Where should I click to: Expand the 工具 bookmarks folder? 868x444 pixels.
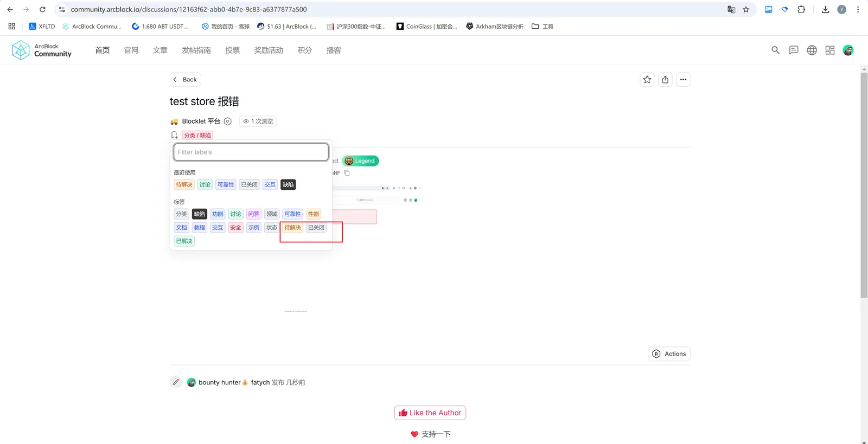click(x=542, y=26)
